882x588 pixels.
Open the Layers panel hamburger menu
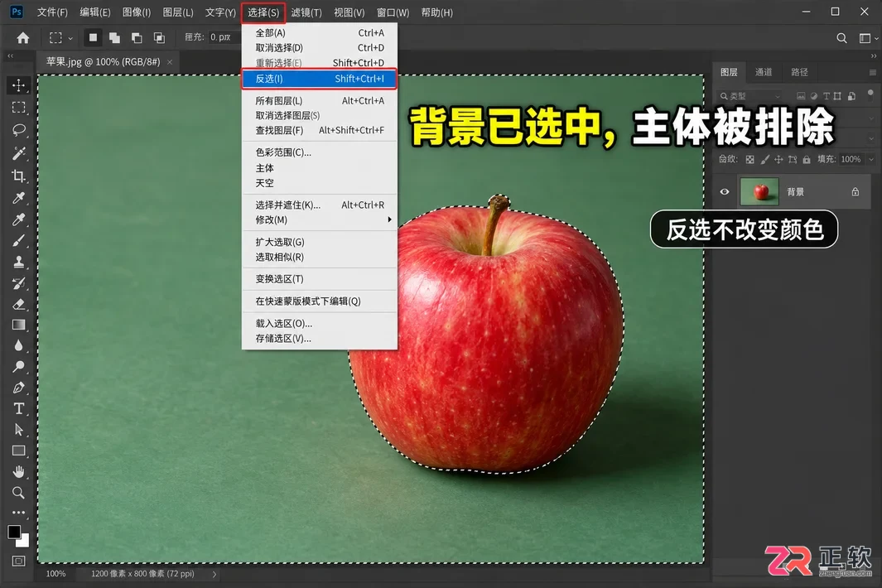[x=872, y=73]
